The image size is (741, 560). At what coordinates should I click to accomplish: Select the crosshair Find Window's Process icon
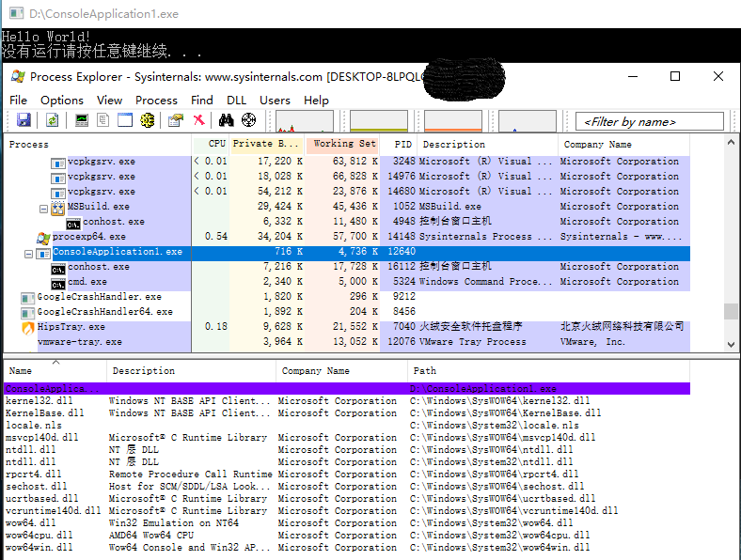248,120
